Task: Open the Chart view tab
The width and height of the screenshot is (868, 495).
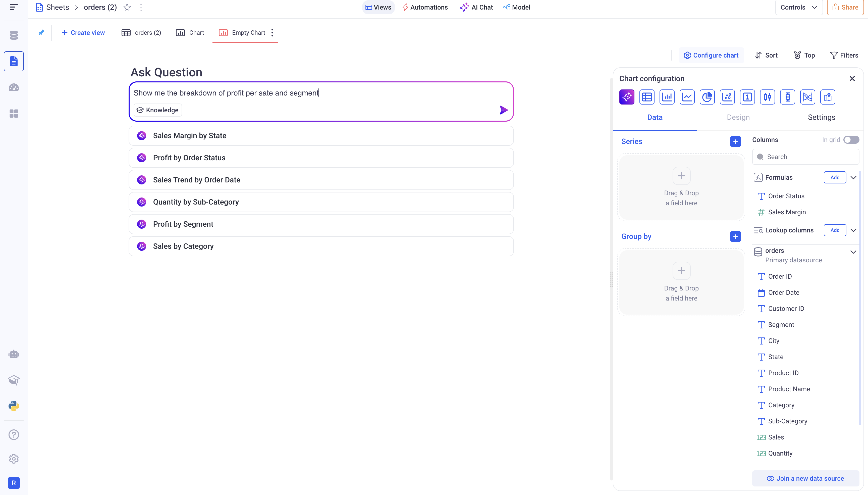Action: coord(190,33)
